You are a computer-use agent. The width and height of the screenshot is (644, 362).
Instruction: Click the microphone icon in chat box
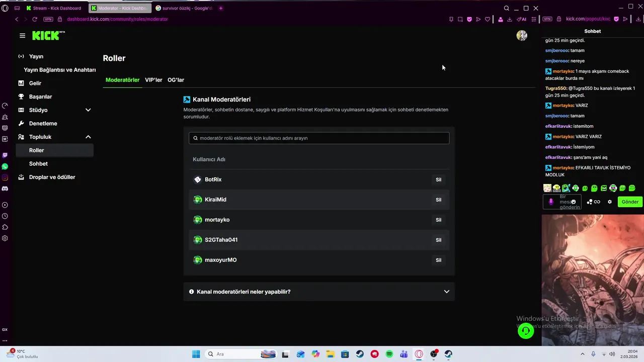pos(551,202)
